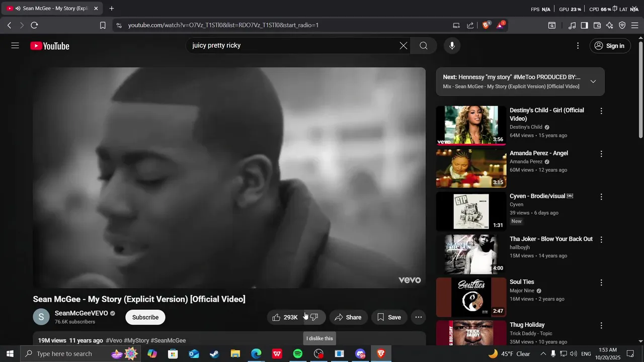Toggle the Brave sidebar panel
Image resolution: width=644 pixels, height=362 pixels.
585,25
